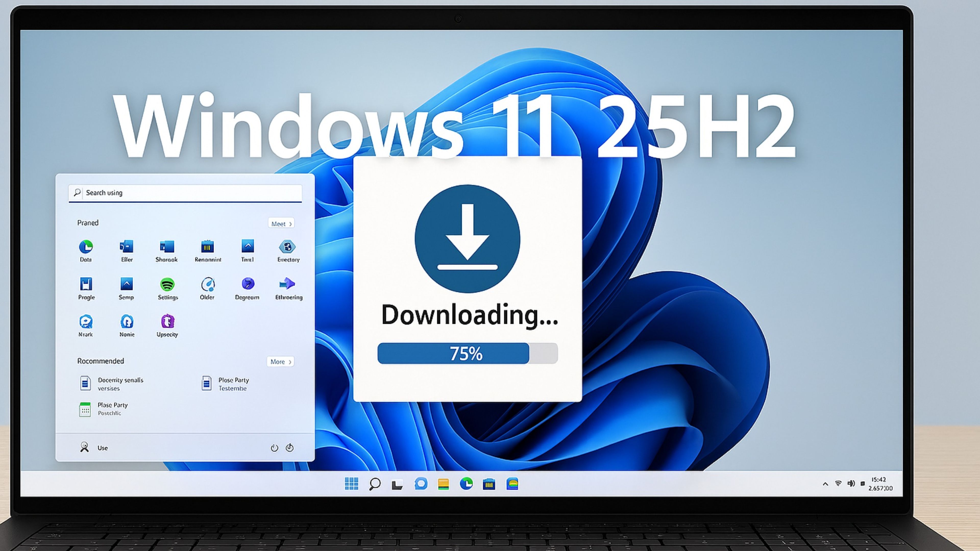980x551 pixels.
Task: Click the 75% download progress bar
Action: 468,353
